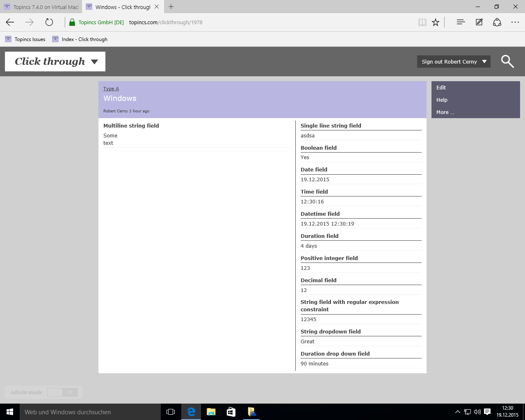Click the Edge Share icon
Screen dimensions: 525x420
click(497, 22)
